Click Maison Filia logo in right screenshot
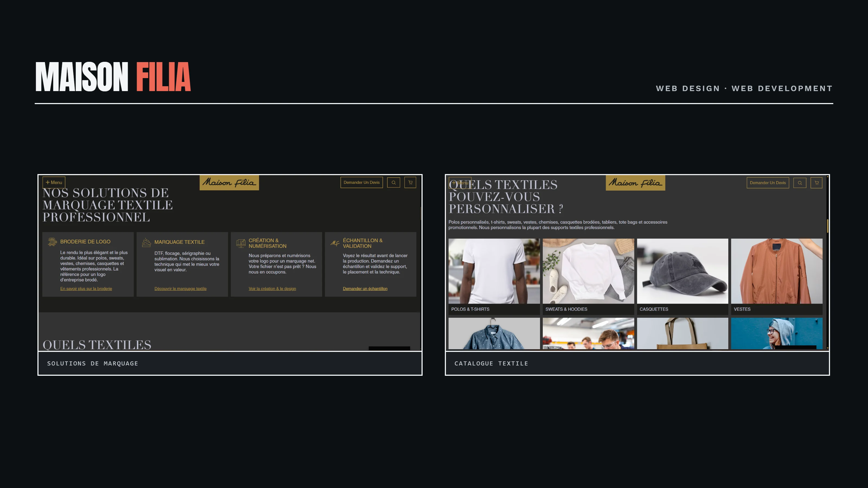This screenshot has width=868, height=488. 635,183
